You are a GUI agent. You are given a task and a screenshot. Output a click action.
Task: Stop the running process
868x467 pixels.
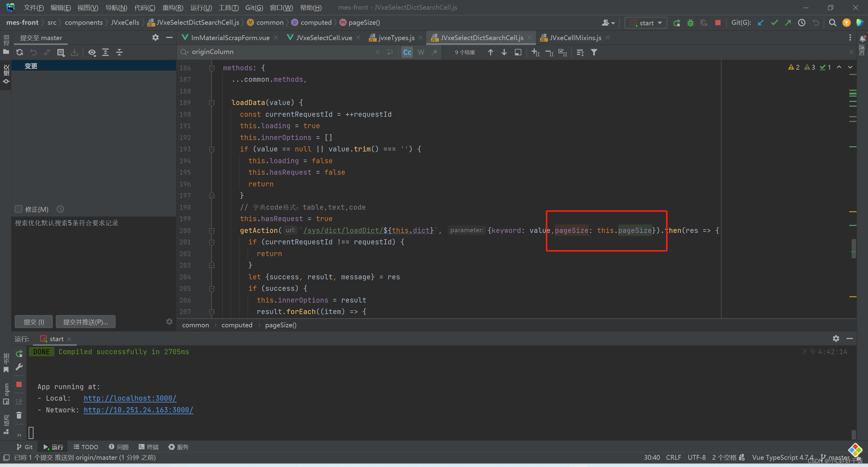718,23
